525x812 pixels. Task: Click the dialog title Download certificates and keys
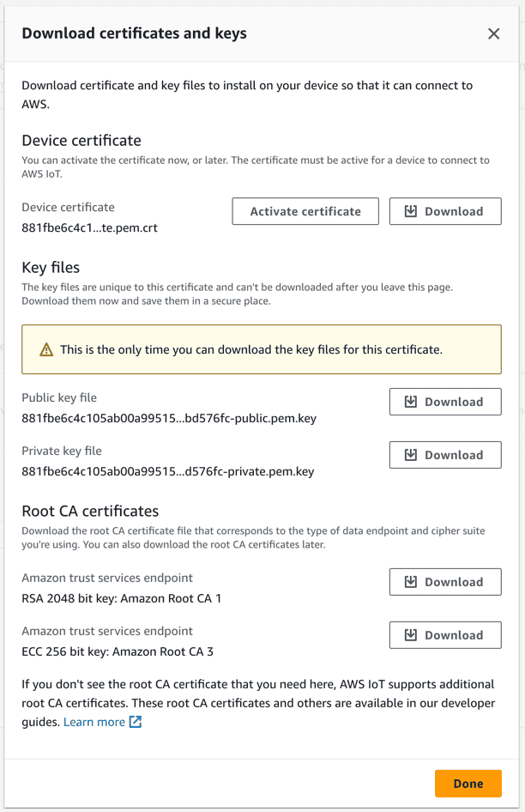click(x=134, y=33)
